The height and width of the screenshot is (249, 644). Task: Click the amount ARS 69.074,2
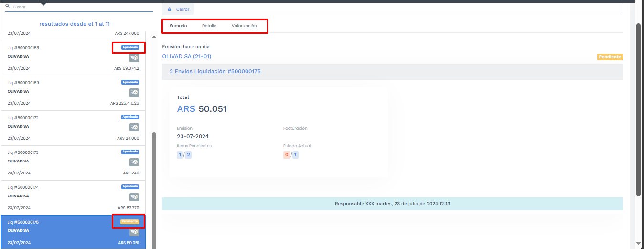[x=127, y=68]
